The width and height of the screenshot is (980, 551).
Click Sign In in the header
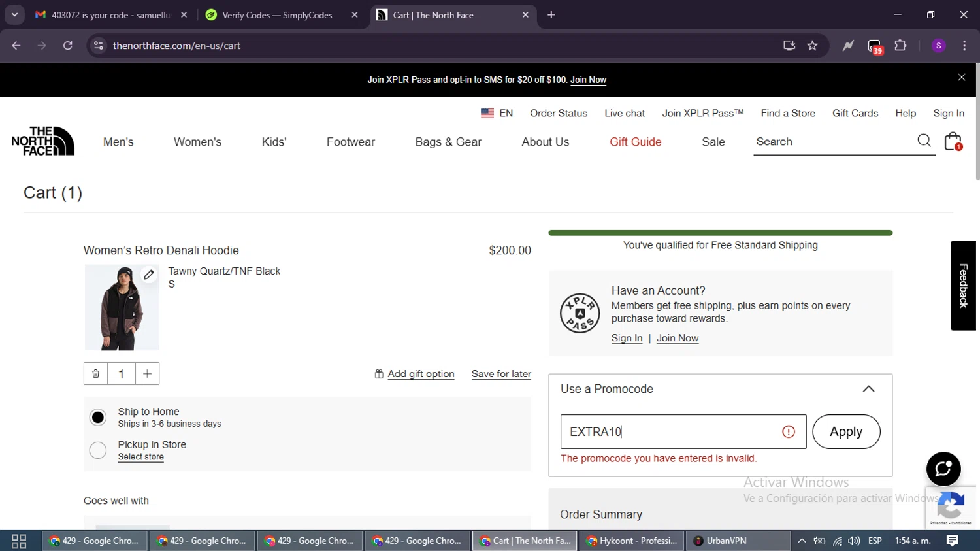[x=949, y=113]
